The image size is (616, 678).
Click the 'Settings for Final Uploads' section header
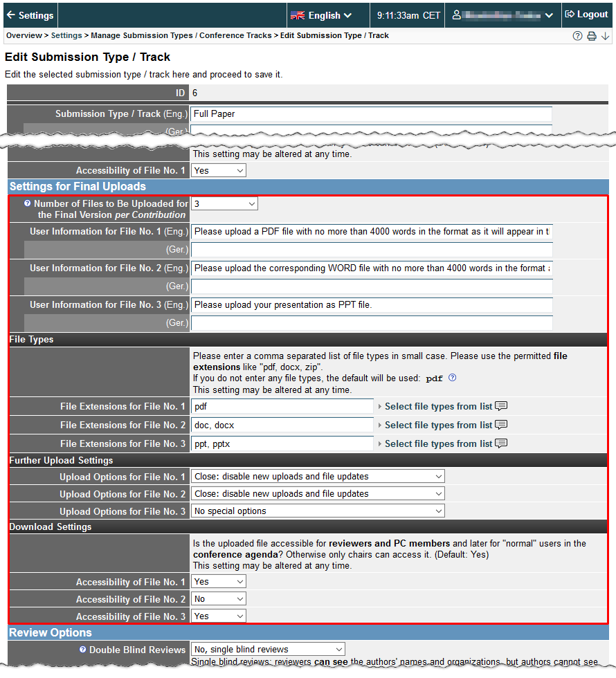click(x=308, y=186)
